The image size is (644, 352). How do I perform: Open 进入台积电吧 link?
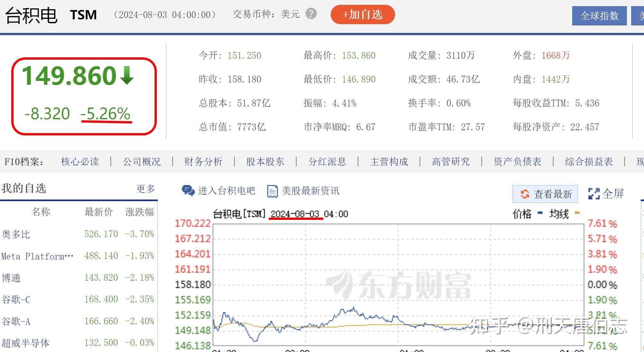point(226,191)
